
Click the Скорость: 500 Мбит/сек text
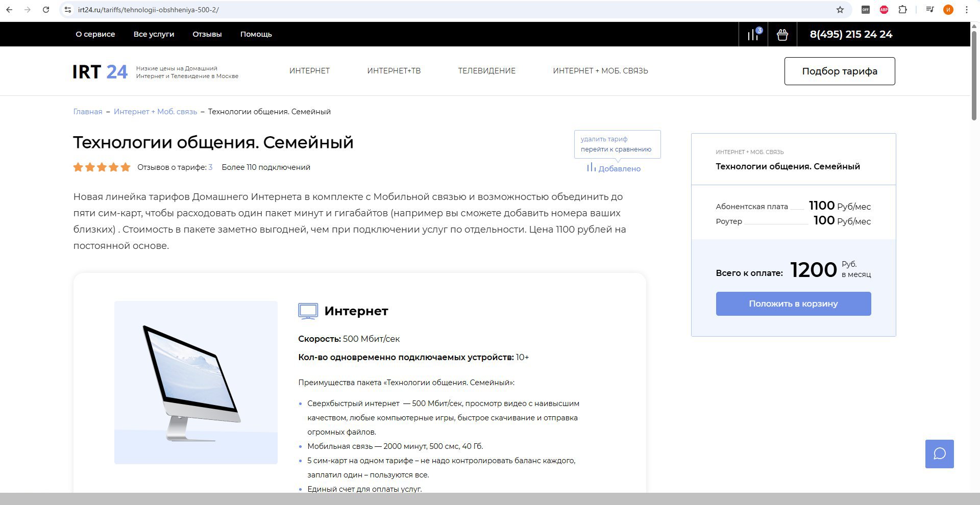click(349, 339)
